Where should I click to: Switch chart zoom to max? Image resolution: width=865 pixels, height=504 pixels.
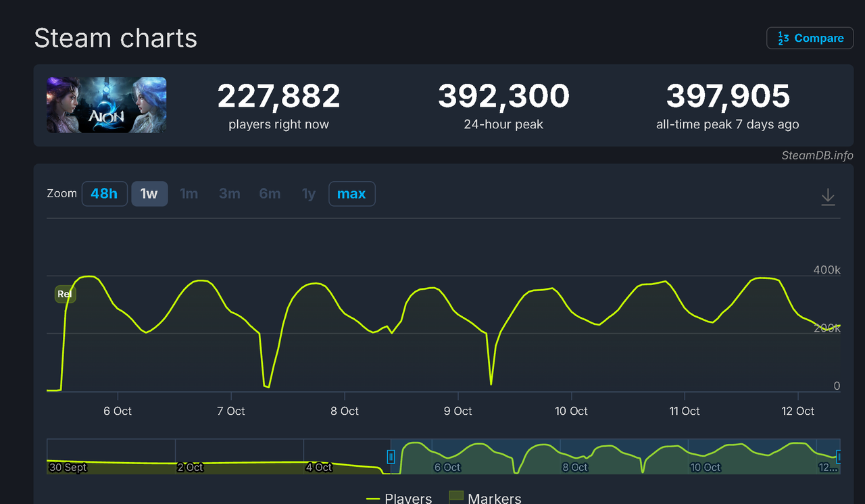(351, 194)
